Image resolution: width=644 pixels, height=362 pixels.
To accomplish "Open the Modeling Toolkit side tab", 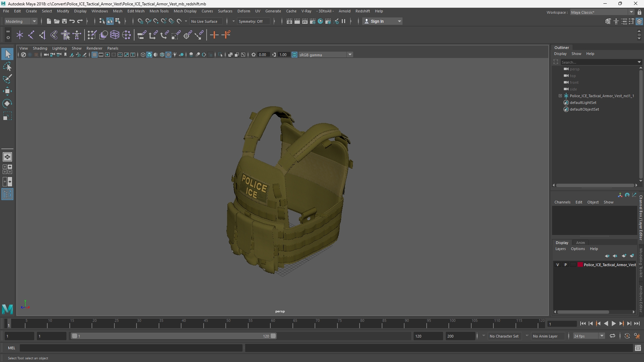I will tap(641, 263).
